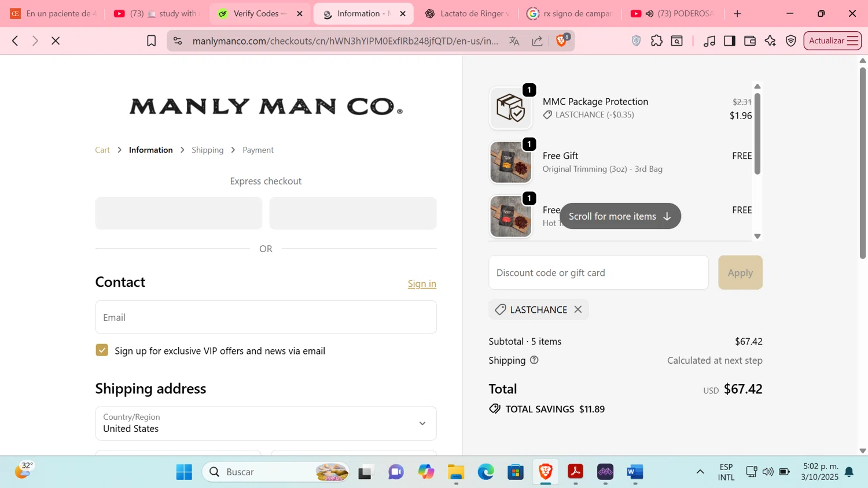Screen dimensions: 868x488
Task: Click the translate page icon
Action: [x=514, y=40]
